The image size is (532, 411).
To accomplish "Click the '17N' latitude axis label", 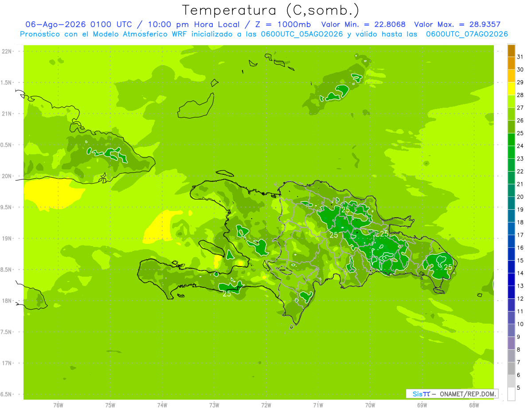I will pyautogui.click(x=6, y=363).
